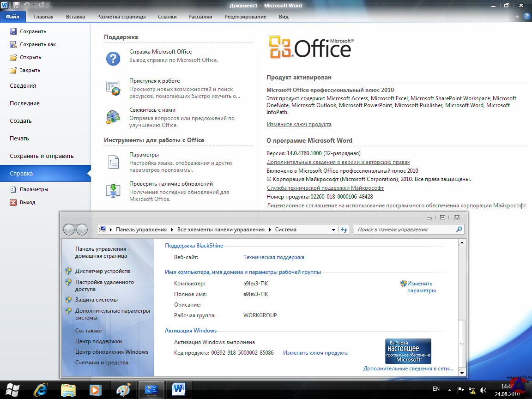Click the Измените ключ продукта link
The width and height of the screenshot is (532, 399).
click(299, 124)
